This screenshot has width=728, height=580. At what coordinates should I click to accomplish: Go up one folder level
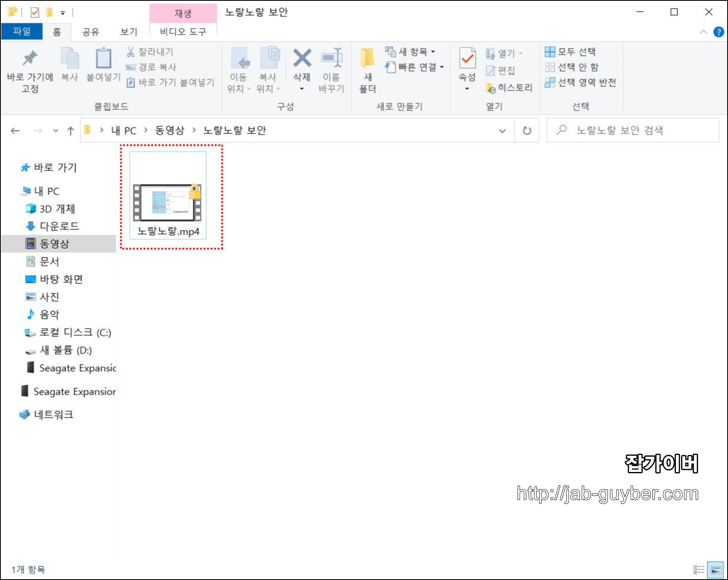tap(71, 131)
